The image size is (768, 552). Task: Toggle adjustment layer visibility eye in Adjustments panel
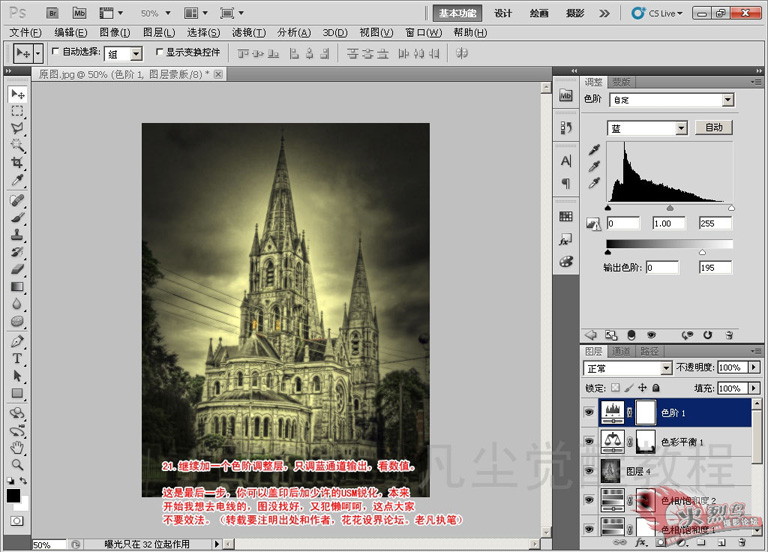pos(651,335)
